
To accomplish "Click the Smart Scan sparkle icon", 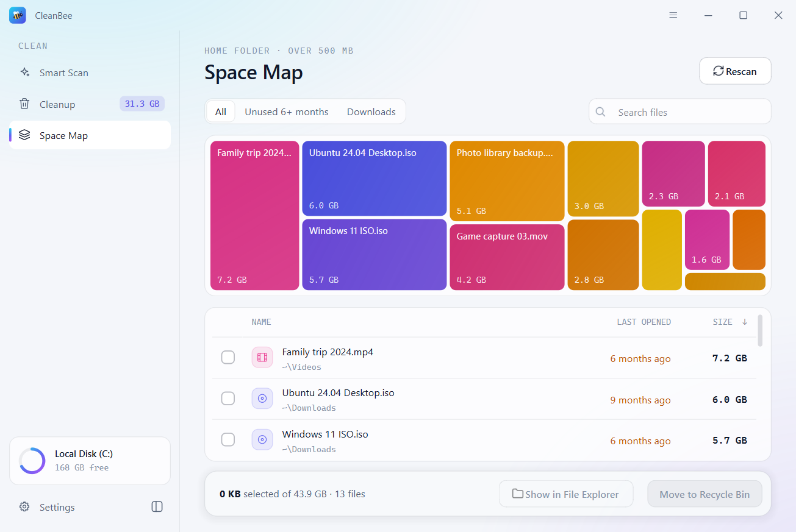I will click(24, 73).
